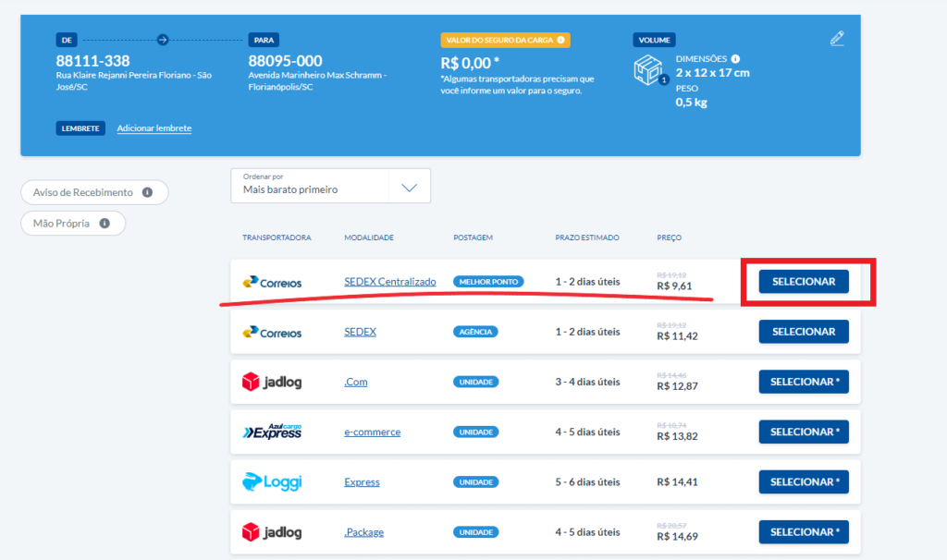Click the 0,5 kg weight value

[x=692, y=103]
